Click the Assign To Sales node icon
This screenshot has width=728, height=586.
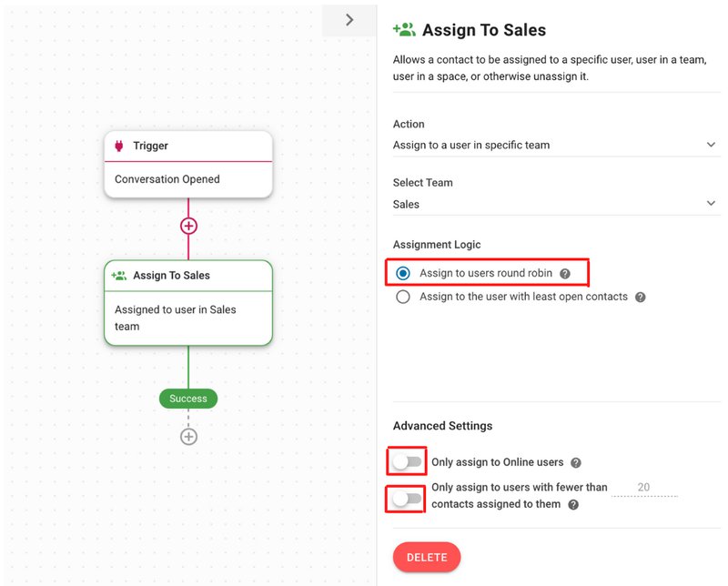pos(118,276)
